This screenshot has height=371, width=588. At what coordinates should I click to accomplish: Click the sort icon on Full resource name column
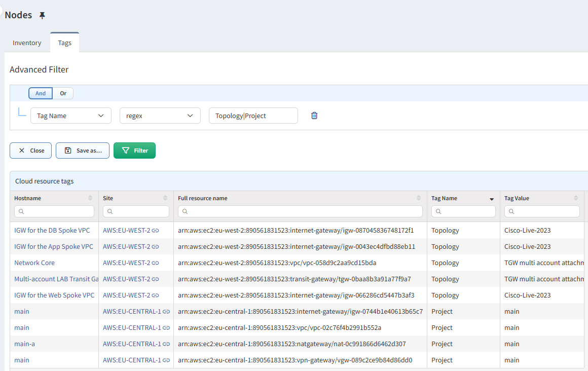pyautogui.click(x=418, y=198)
